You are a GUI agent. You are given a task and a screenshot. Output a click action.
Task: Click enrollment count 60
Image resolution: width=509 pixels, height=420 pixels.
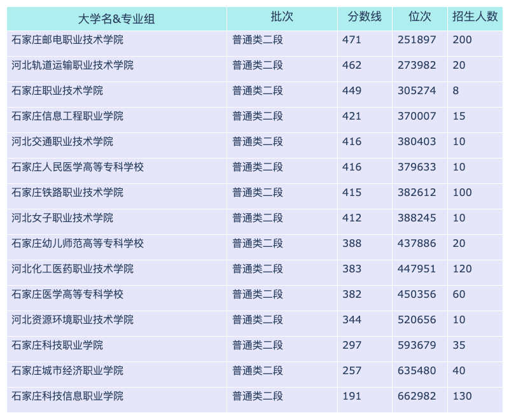(x=459, y=294)
